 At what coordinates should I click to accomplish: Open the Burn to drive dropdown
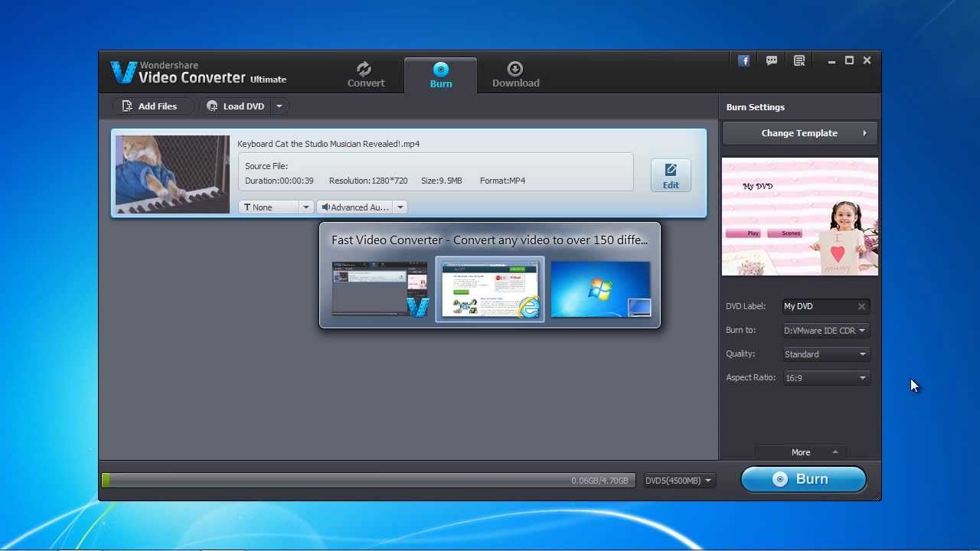[x=825, y=331]
